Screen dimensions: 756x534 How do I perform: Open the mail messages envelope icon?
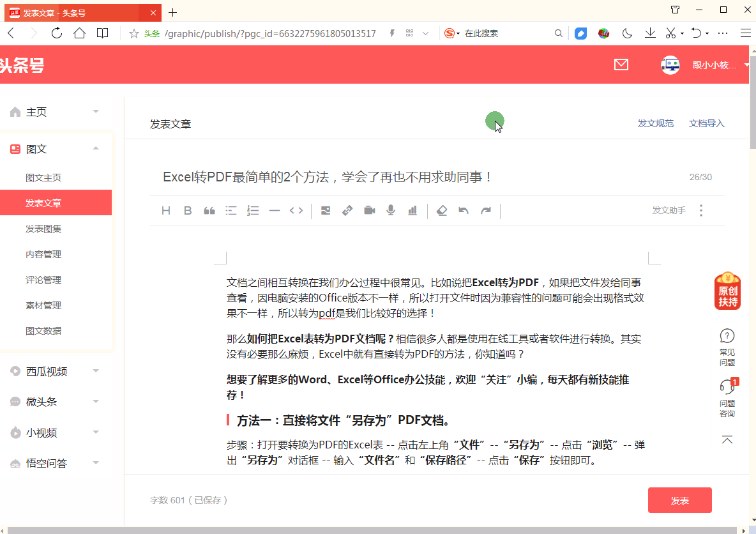click(x=621, y=65)
